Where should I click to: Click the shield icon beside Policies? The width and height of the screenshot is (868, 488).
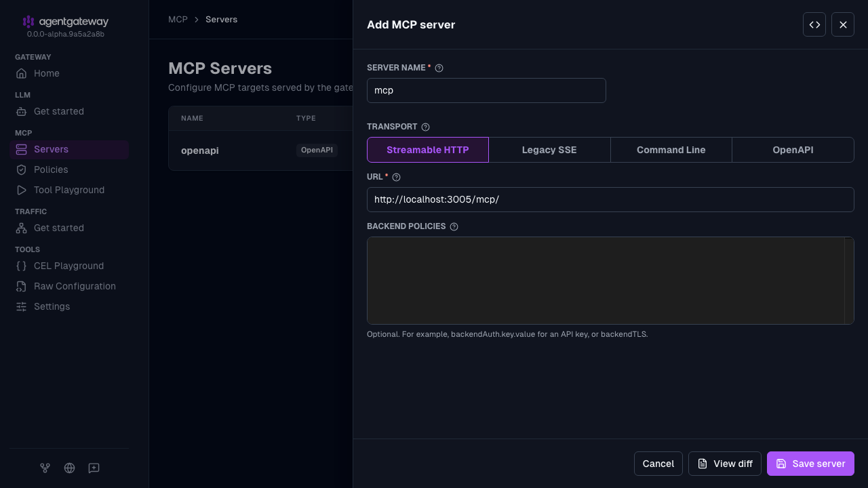point(21,169)
